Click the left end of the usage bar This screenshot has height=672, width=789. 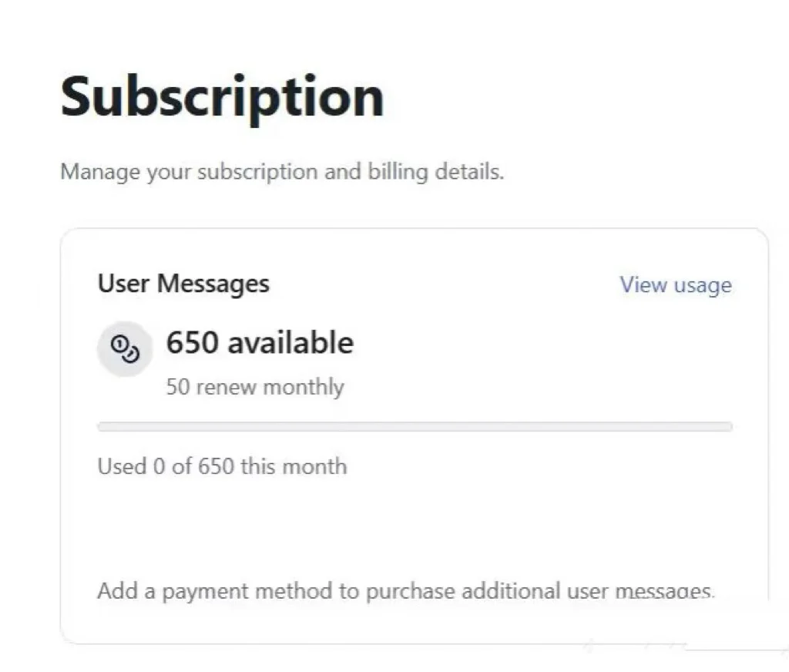tap(103, 426)
